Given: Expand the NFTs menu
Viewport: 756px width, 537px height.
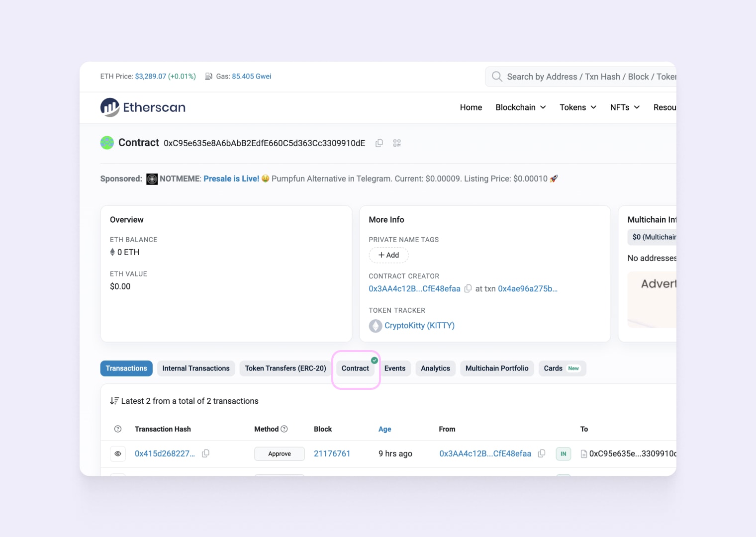Looking at the screenshot, I should coord(625,107).
